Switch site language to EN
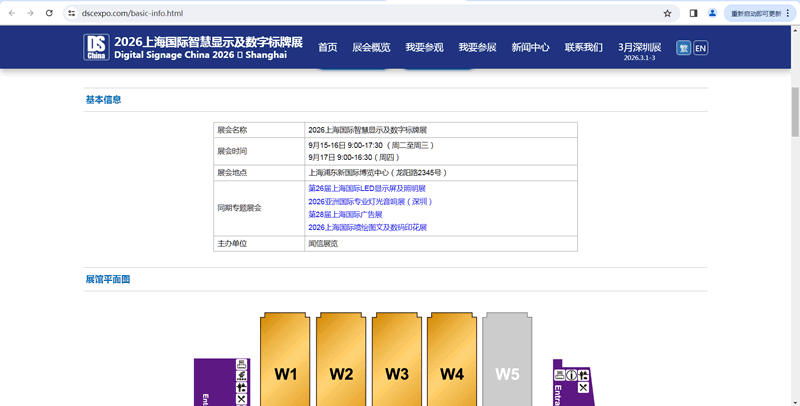The image size is (800, 406). click(700, 48)
